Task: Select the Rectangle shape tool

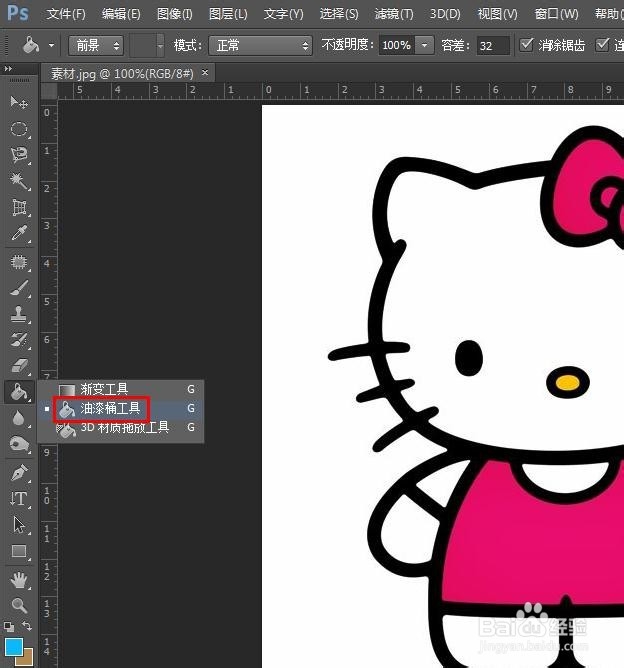Action: 19,551
